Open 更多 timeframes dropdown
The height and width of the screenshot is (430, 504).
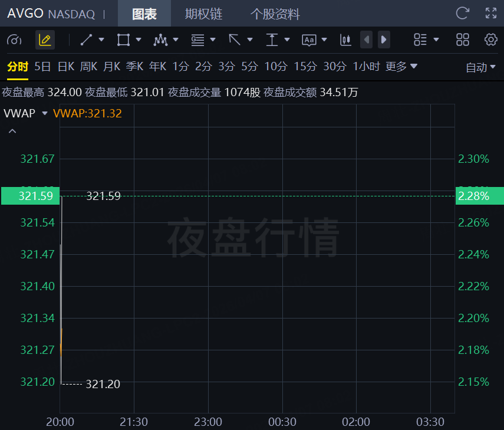[401, 67]
